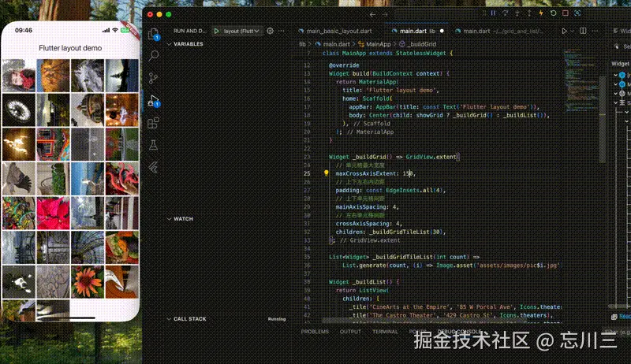
Task: Restart the debug session (green arrow)
Action: [554, 13]
